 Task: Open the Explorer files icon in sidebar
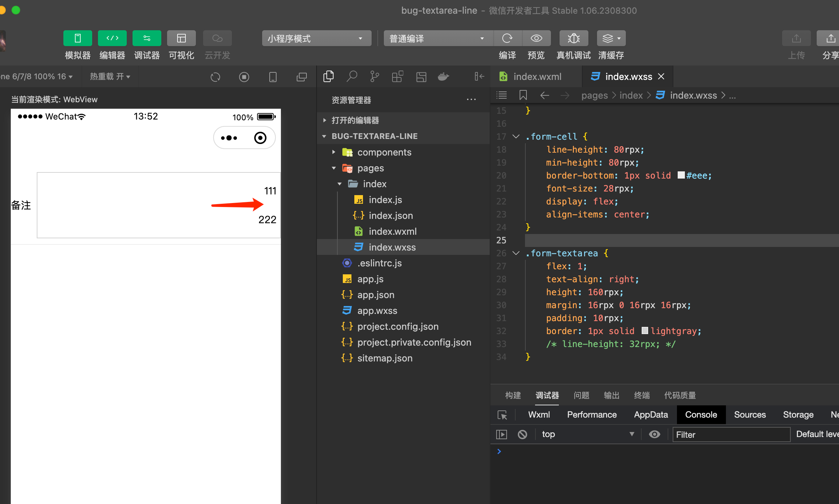coord(328,76)
